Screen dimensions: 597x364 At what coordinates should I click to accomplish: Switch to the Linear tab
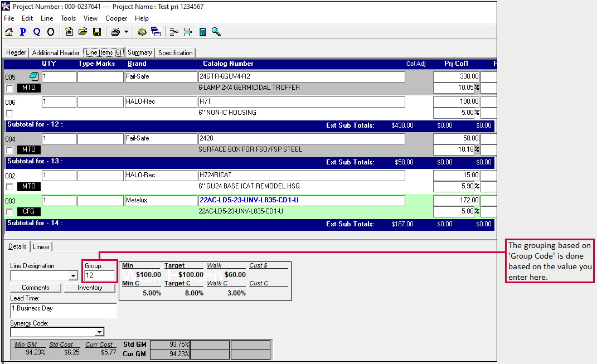[x=41, y=247]
